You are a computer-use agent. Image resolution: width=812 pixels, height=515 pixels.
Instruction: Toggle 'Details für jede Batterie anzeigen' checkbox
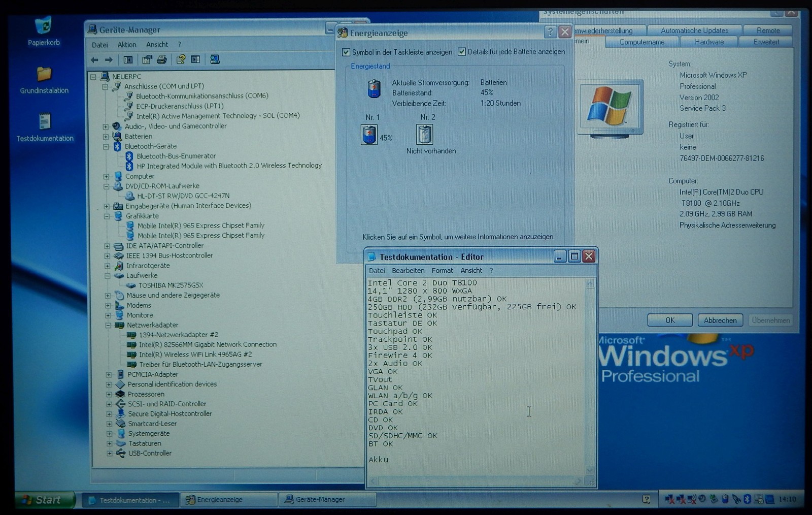coord(462,52)
